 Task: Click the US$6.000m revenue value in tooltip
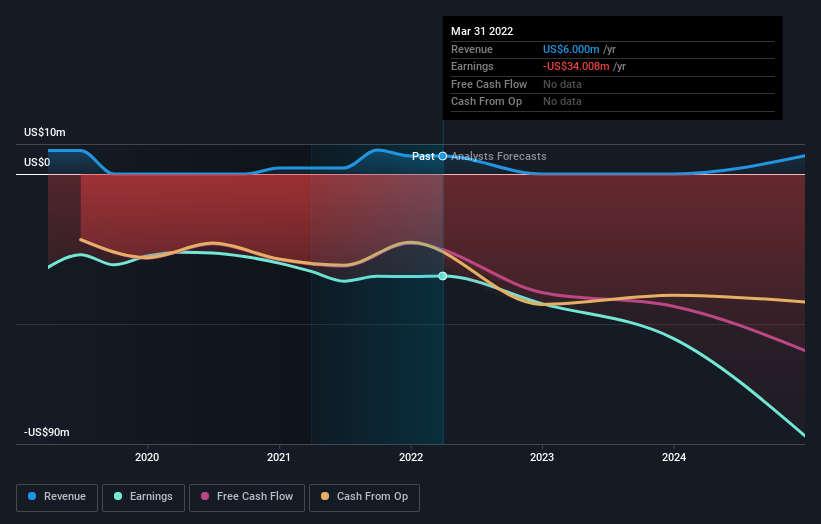571,49
